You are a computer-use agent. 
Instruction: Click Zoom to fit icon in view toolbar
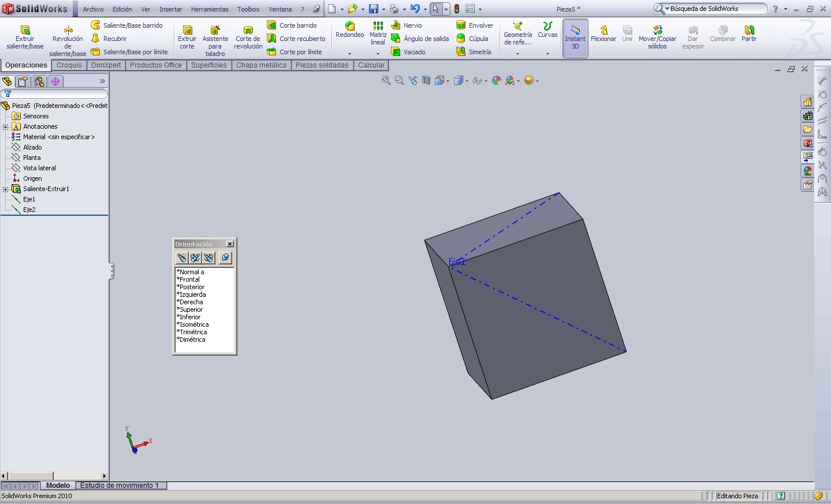(x=386, y=81)
